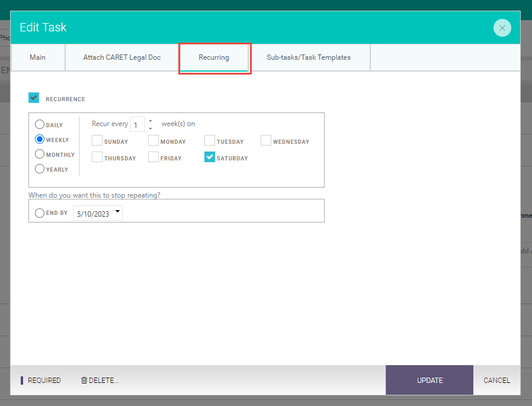Select the Daily recurrence option

click(x=40, y=124)
